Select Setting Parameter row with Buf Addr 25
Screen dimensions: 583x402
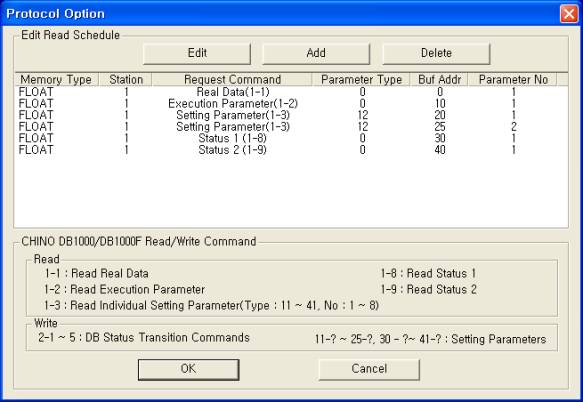click(x=291, y=127)
